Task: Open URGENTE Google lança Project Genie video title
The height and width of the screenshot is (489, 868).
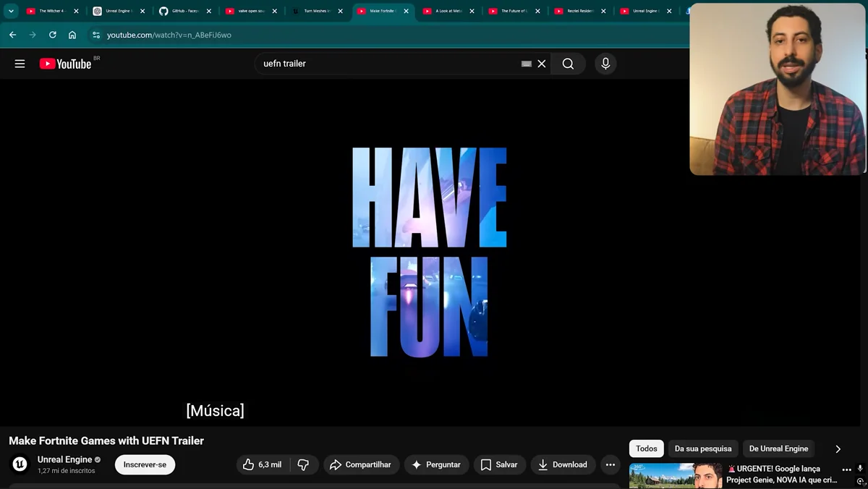Action: point(782,475)
